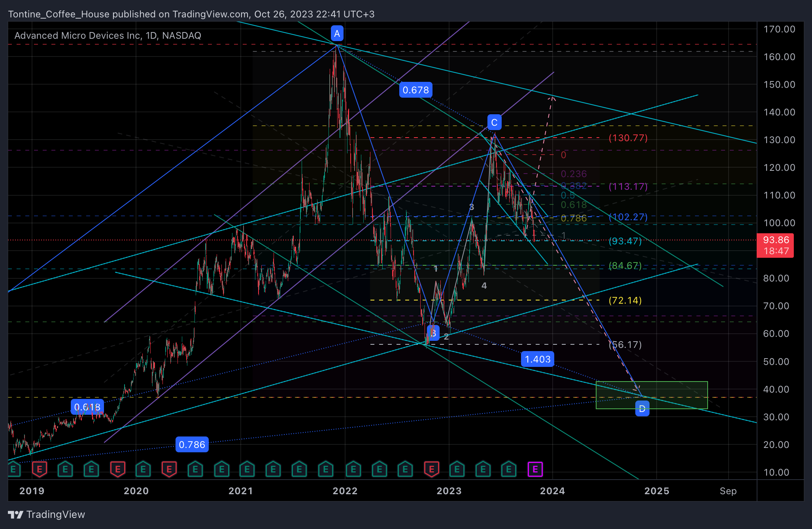Click the Fibonacci 0 level label
Image resolution: width=812 pixels, height=529 pixels.
pyautogui.click(x=563, y=155)
